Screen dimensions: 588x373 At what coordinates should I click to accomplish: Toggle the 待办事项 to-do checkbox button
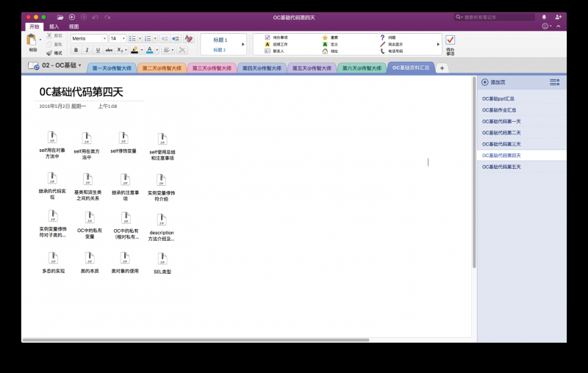pyautogui.click(x=450, y=40)
